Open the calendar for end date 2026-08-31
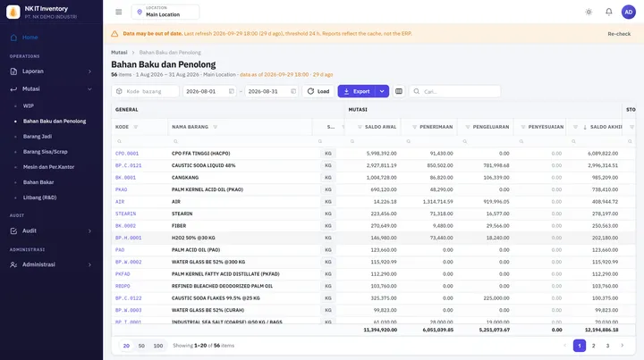 293,91
